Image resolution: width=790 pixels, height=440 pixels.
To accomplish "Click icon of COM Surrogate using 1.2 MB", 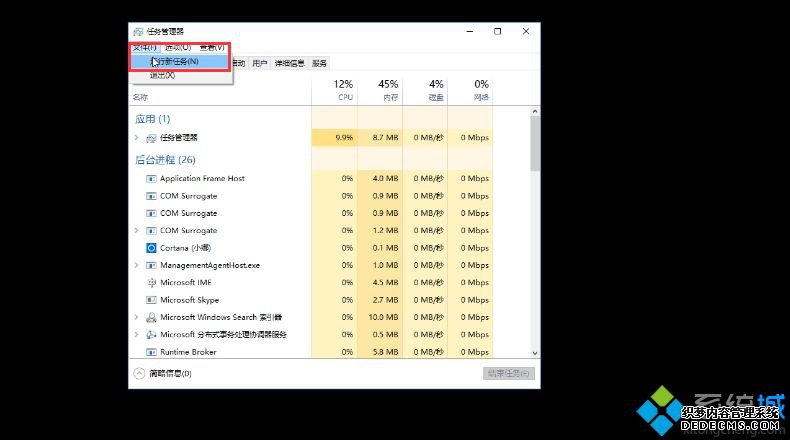I will click(151, 231).
